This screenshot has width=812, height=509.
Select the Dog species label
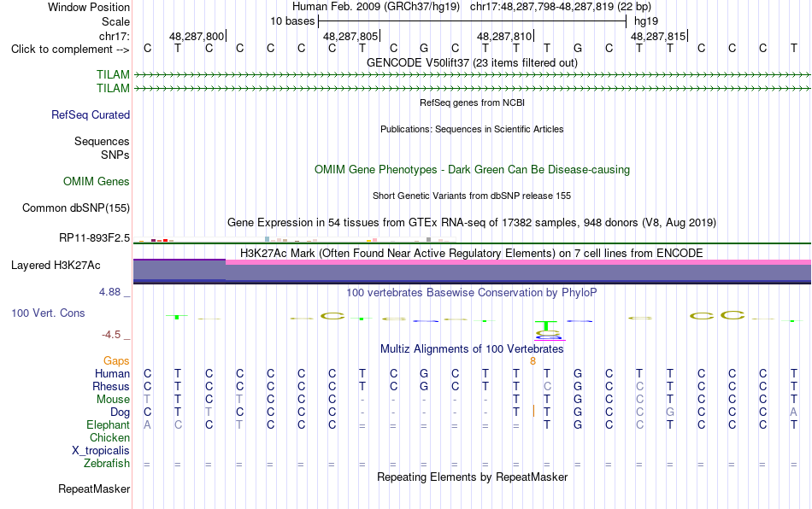tap(120, 412)
